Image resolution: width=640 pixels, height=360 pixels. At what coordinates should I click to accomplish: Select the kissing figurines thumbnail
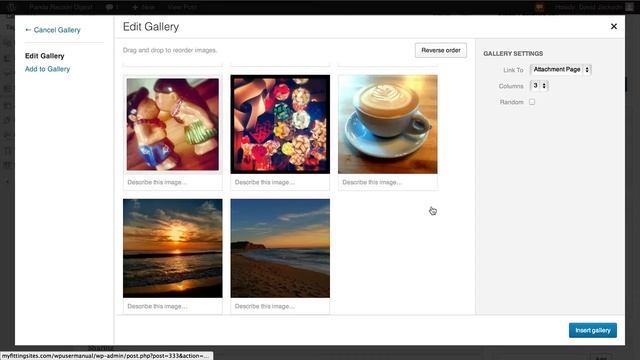[173, 124]
